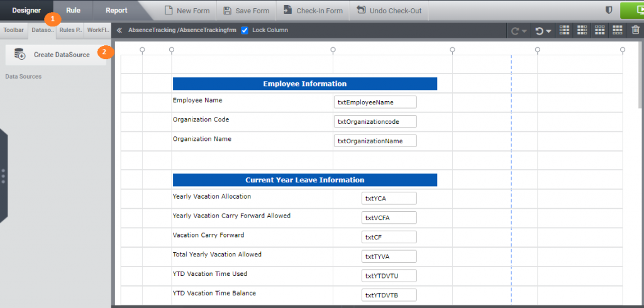
Task: Click the redo arrow icon
Action: [516, 30]
